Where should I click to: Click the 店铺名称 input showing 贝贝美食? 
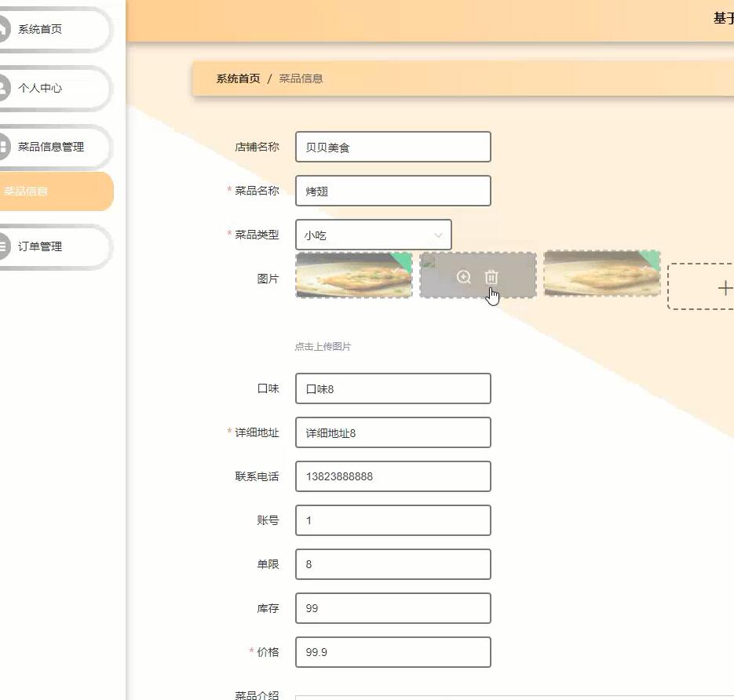coord(393,147)
